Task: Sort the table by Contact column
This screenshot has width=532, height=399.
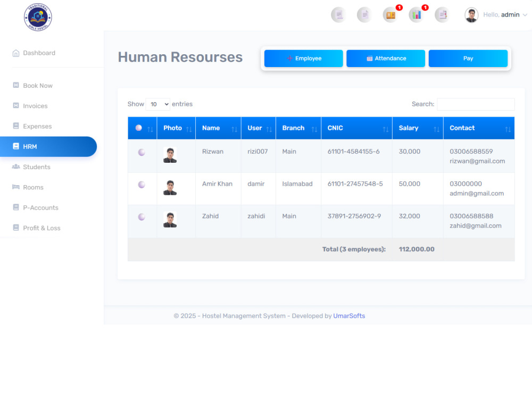Action: point(479,128)
